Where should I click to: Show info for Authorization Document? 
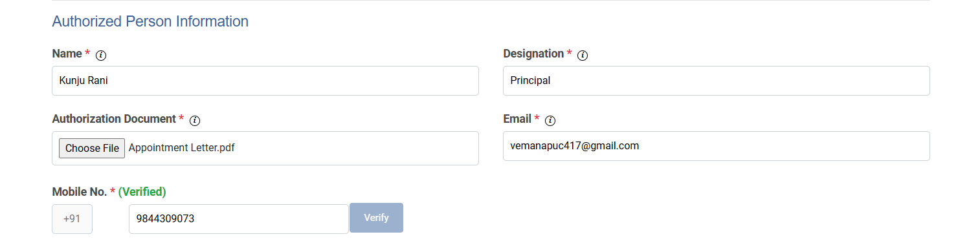pyautogui.click(x=195, y=120)
